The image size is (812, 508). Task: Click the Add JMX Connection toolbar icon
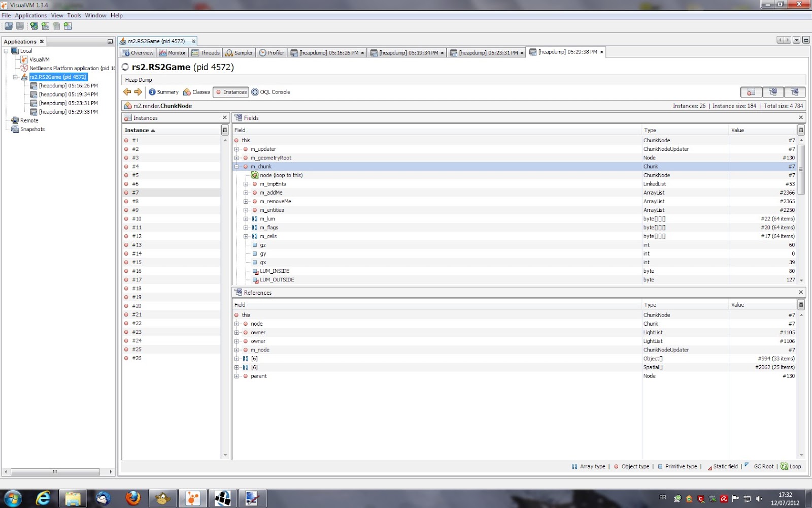(x=45, y=26)
